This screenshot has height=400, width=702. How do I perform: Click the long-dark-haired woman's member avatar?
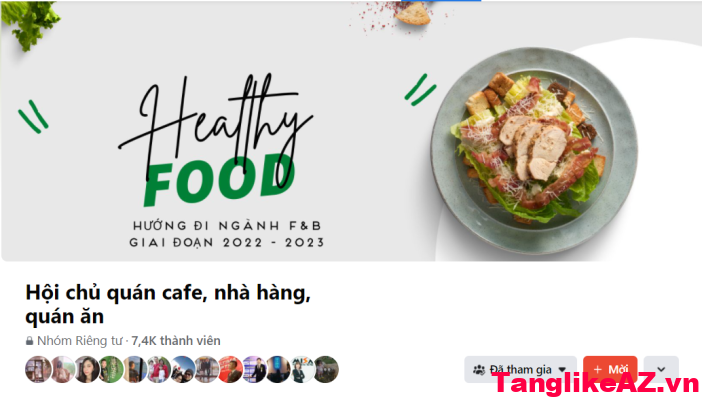[x=86, y=370]
